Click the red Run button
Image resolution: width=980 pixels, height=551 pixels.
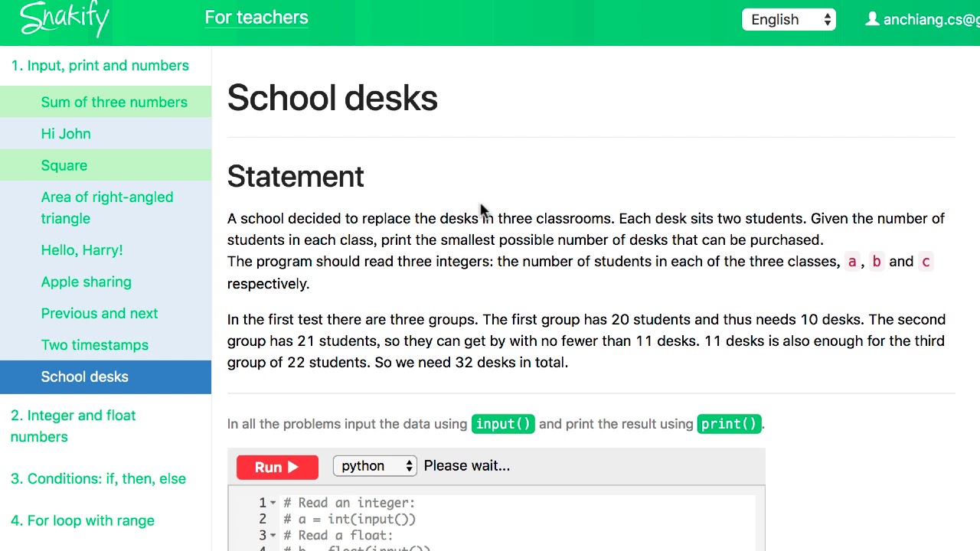tap(277, 467)
